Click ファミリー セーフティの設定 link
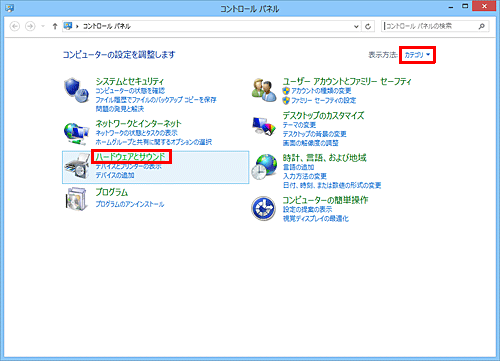Viewport: 500px width, 361px height. coord(323,100)
